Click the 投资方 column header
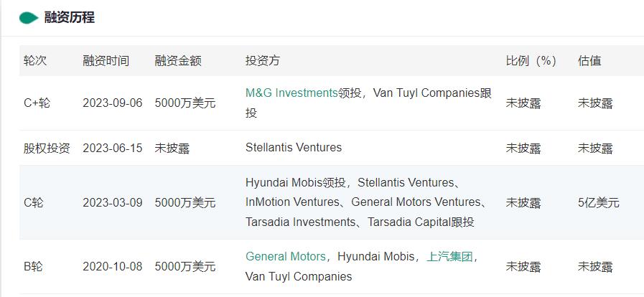Viewport: 644px width, 297px height. (x=263, y=61)
